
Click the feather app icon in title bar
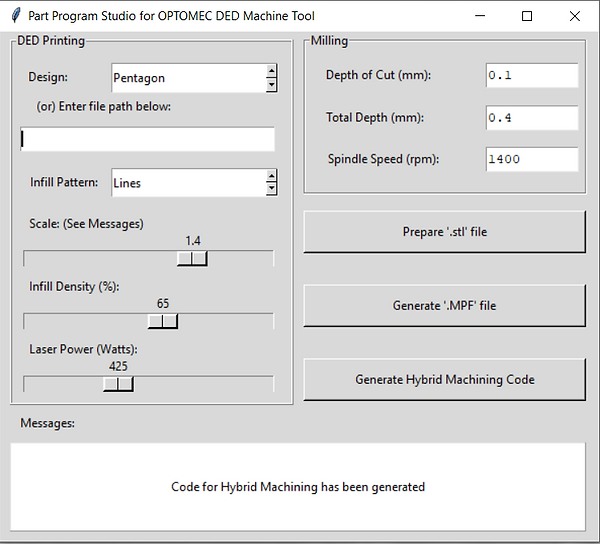(x=16, y=16)
